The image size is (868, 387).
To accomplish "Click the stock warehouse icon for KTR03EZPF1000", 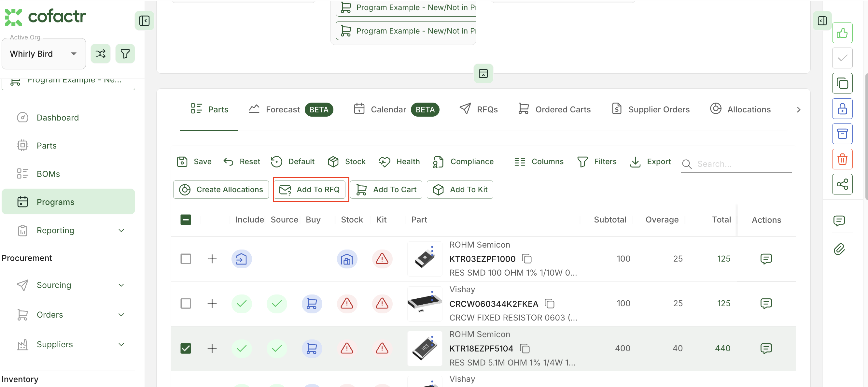I will [x=347, y=259].
